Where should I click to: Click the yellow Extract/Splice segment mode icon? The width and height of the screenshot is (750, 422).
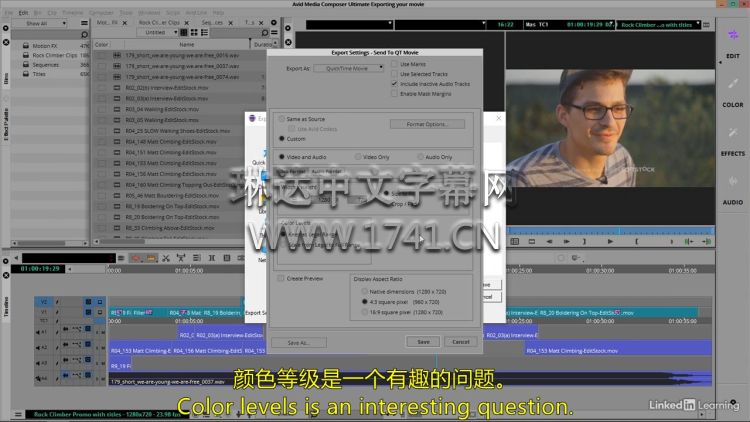(x=151, y=258)
